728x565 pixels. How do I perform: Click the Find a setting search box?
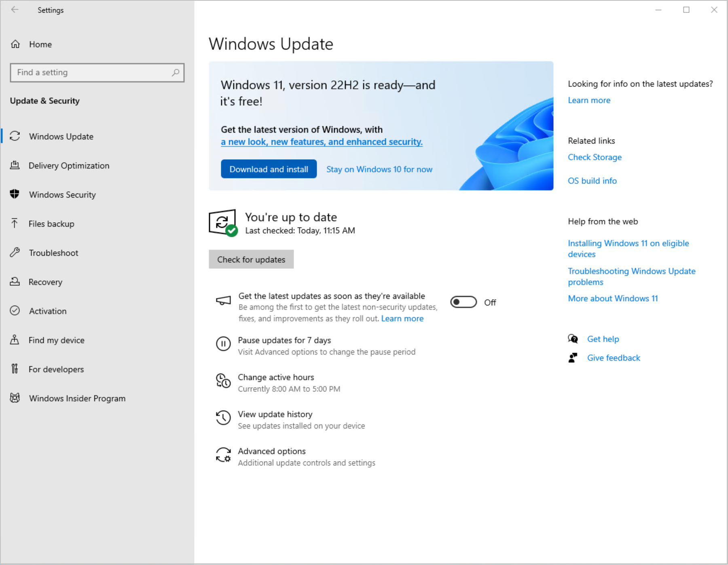click(x=97, y=73)
